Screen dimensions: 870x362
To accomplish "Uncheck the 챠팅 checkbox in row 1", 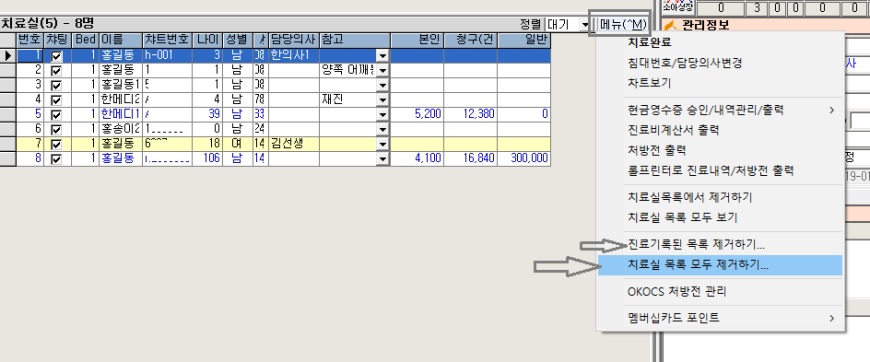I will pyautogui.click(x=57, y=56).
